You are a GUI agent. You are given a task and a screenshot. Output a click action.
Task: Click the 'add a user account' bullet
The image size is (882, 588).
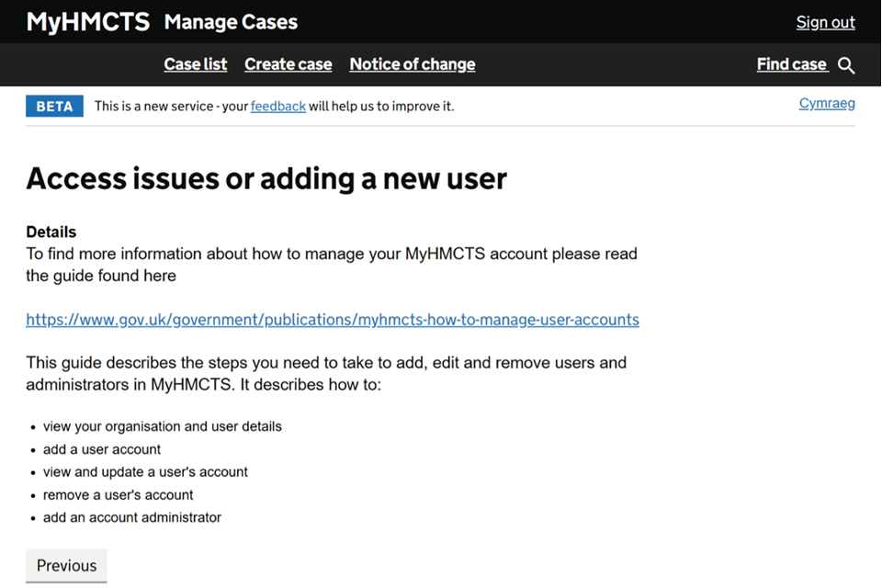pyautogui.click(x=101, y=449)
